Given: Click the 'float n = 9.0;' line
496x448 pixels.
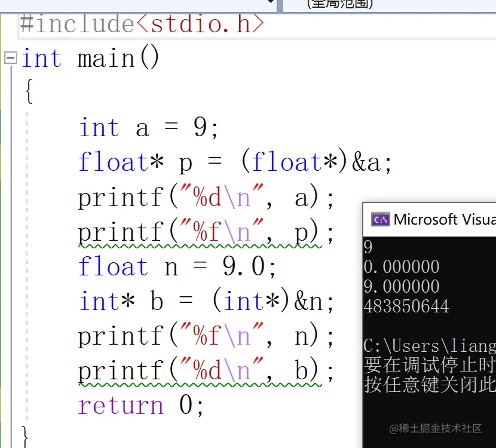Looking at the screenshot, I should pyautogui.click(x=177, y=266).
